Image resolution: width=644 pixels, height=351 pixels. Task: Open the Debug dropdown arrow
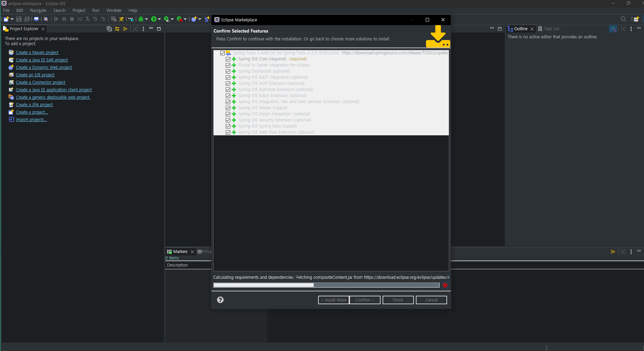147,19
